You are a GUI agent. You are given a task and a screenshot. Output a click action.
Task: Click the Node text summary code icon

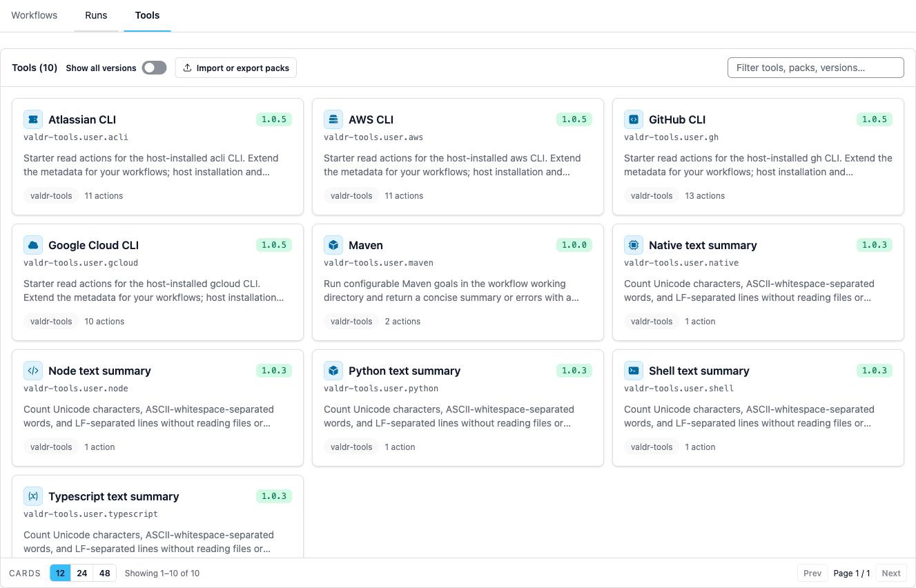33,371
